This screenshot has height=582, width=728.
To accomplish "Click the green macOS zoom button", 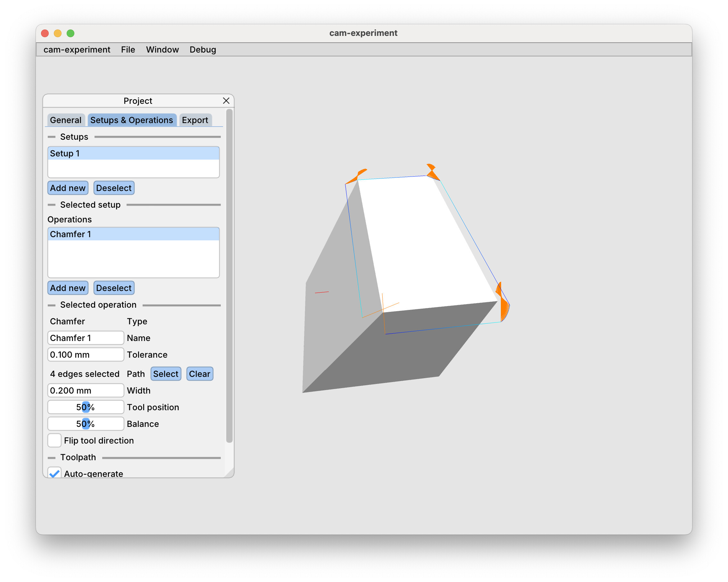I will [x=70, y=33].
